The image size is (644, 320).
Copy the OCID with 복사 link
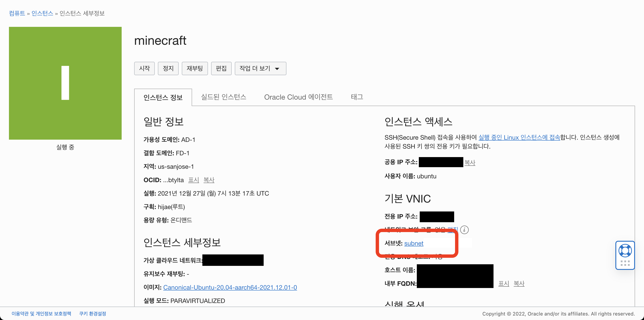209,180
